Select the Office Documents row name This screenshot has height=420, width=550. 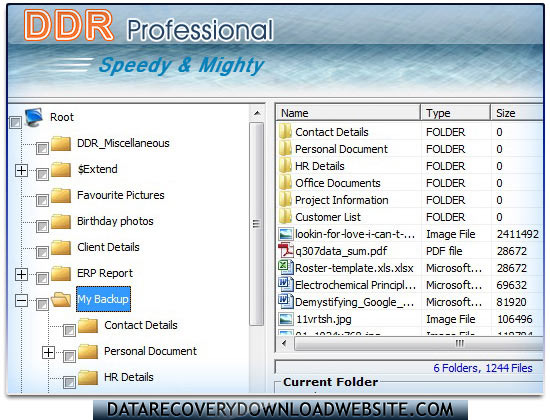coord(337,183)
